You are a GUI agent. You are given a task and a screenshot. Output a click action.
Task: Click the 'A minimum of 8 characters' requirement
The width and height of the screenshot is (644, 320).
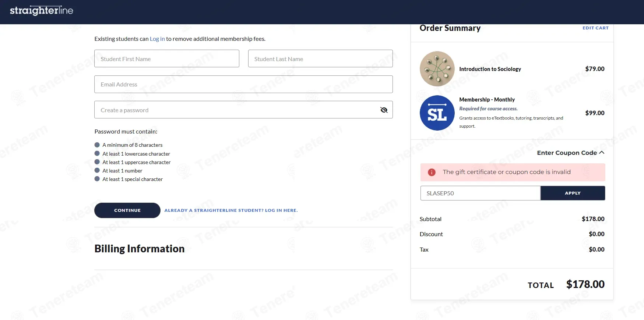133,145
